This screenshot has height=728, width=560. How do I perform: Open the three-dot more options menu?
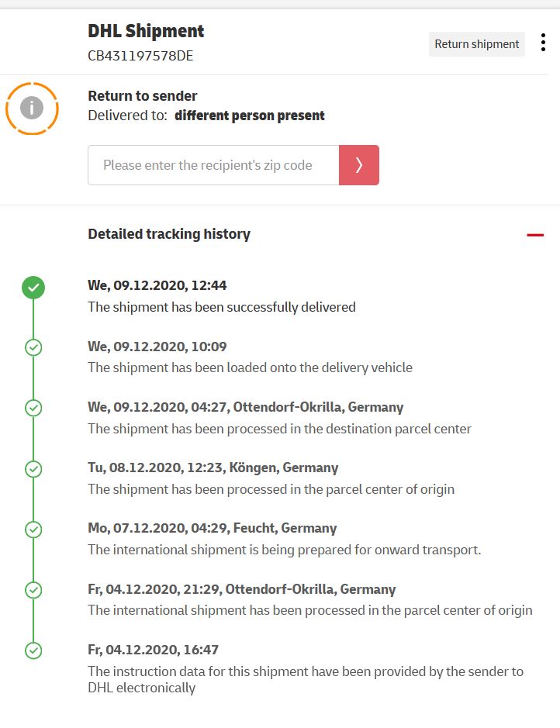click(543, 43)
